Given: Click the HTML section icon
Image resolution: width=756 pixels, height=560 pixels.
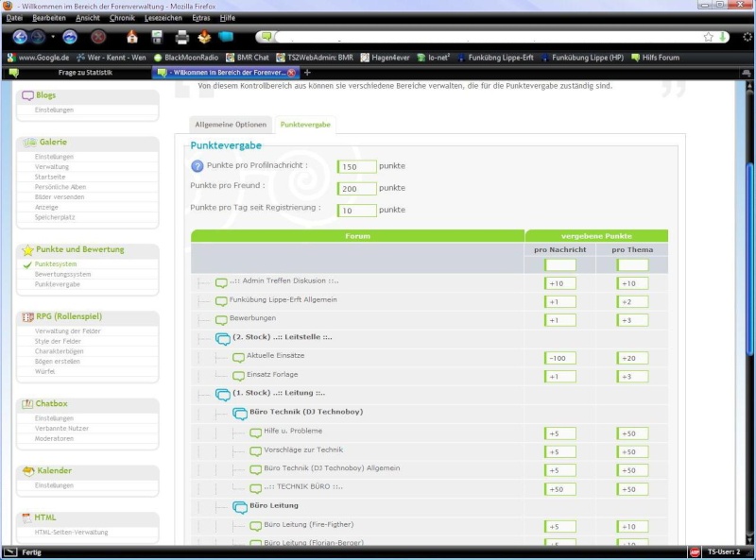Looking at the screenshot, I should point(26,518).
